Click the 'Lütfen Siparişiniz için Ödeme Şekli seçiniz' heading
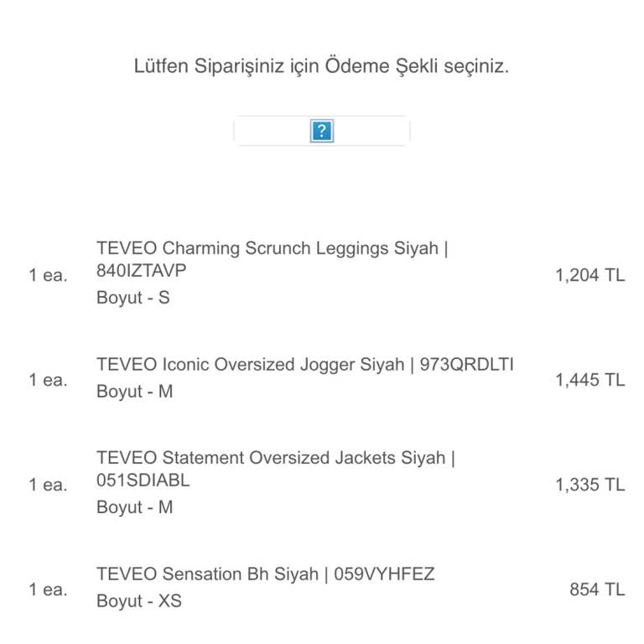644x644 pixels. [x=321, y=67]
